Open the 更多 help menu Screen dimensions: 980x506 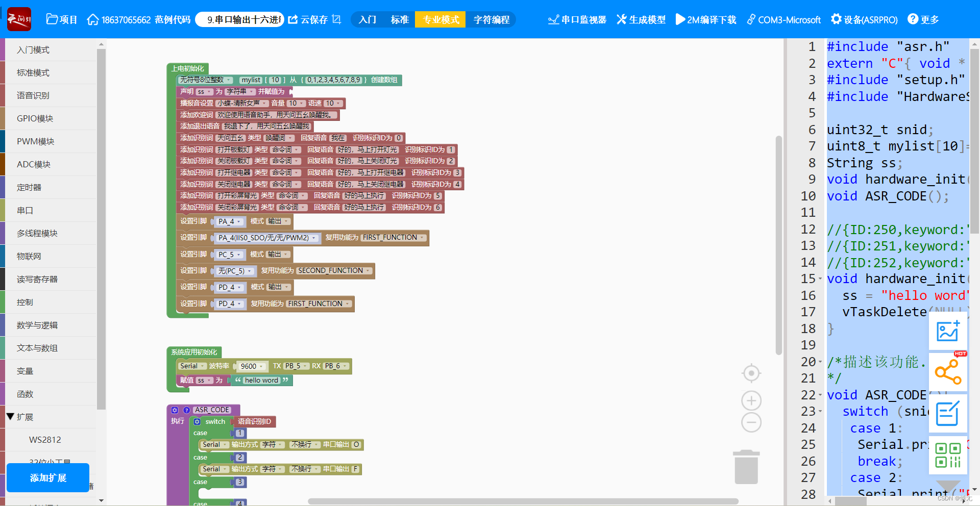click(923, 19)
